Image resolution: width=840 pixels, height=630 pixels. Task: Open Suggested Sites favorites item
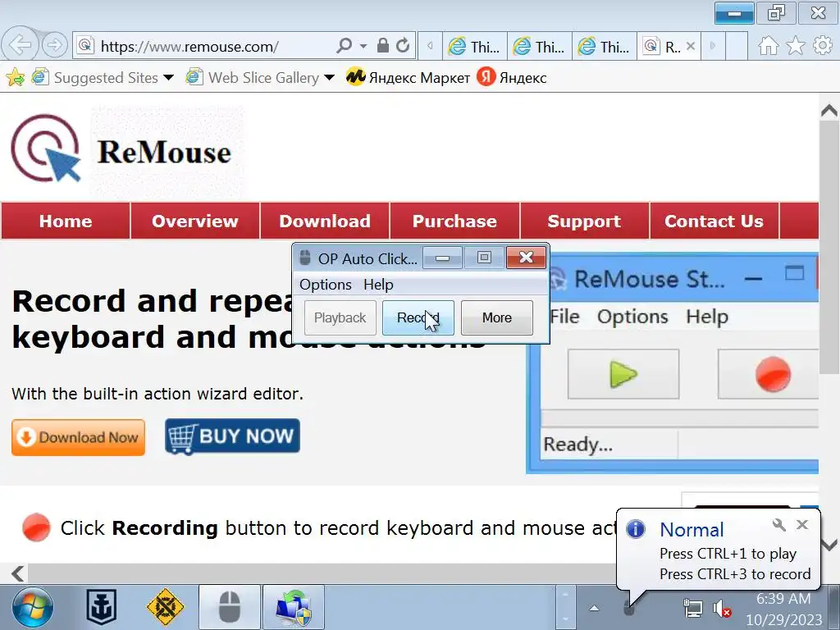[95, 78]
